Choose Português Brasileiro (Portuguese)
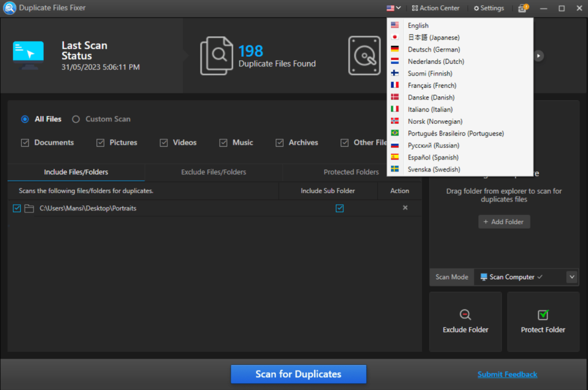 click(460, 133)
